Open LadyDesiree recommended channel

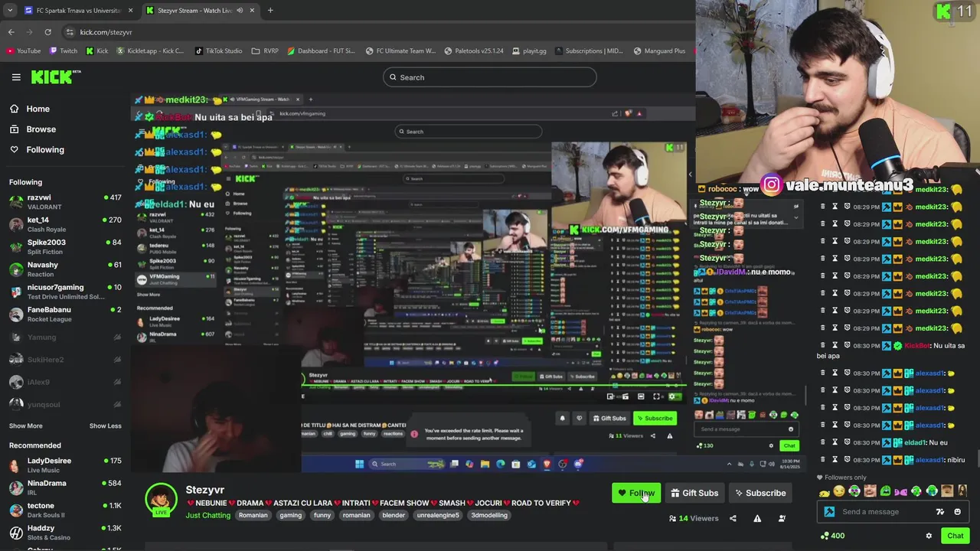[65, 465]
